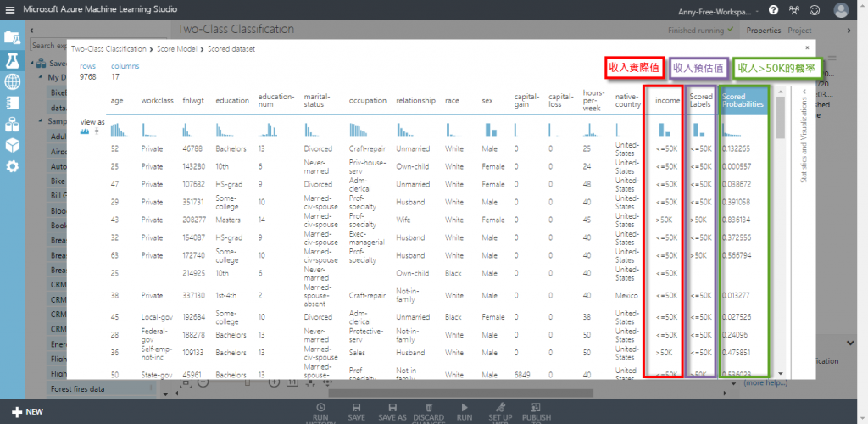Click Score Model breadcrumb link
The image size is (868, 424).
coord(176,49)
